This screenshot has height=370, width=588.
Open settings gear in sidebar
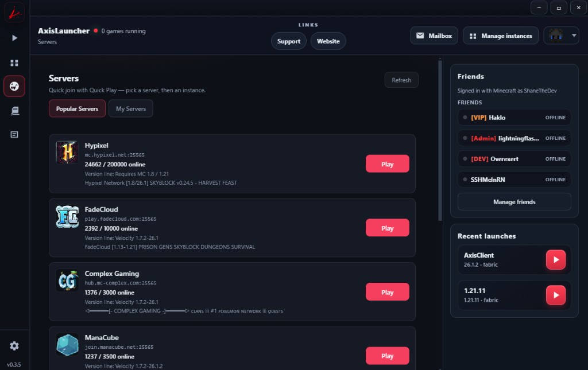tap(14, 346)
